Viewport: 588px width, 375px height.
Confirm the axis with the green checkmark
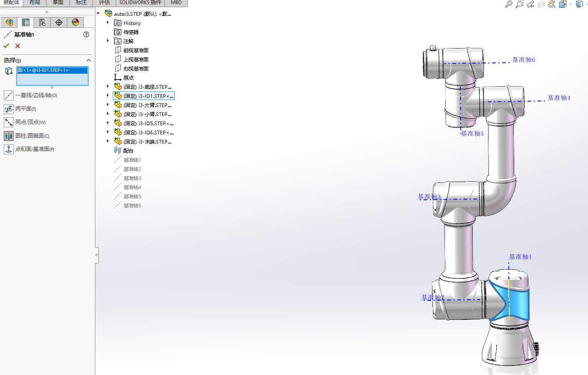tap(6, 46)
